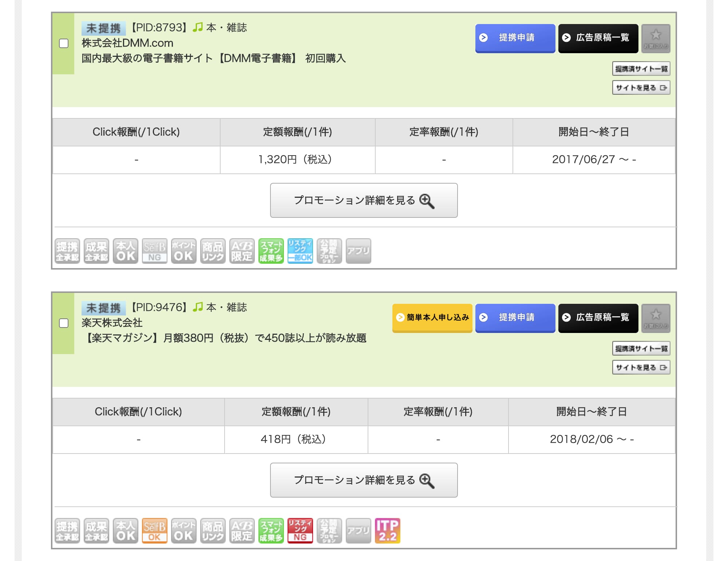
Task: Click スマートフォン成果多 icon in DMM row
Action: coord(271,251)
